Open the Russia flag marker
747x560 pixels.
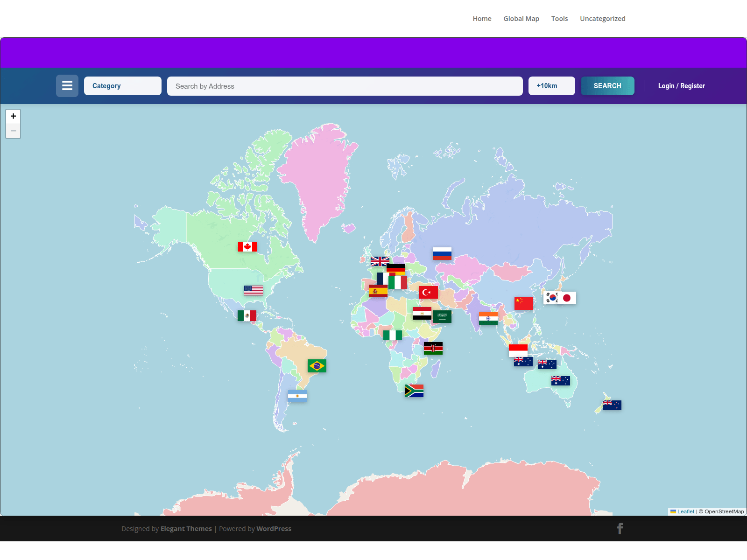point(442,253)
